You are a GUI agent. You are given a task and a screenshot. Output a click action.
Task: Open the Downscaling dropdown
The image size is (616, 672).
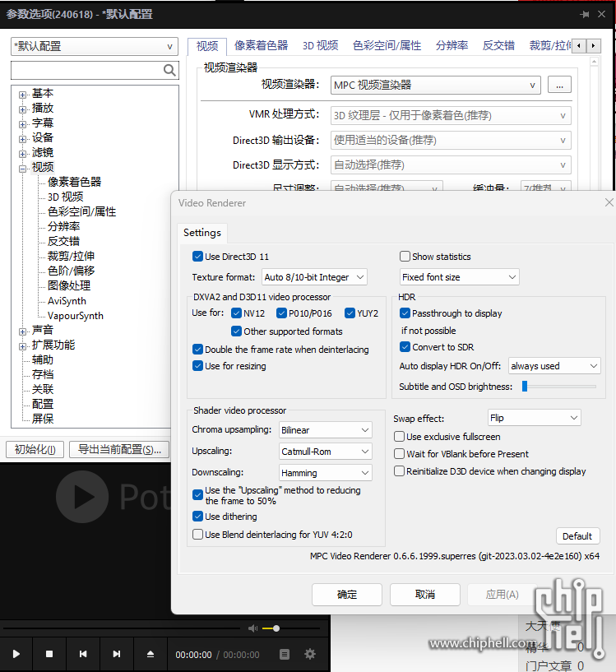[326, 473]
